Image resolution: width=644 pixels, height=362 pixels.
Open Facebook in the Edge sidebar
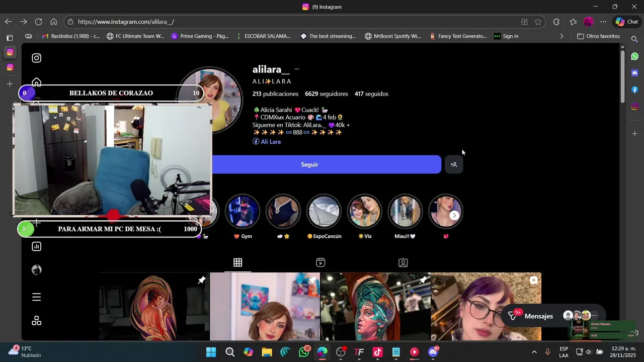pos(635,90)
